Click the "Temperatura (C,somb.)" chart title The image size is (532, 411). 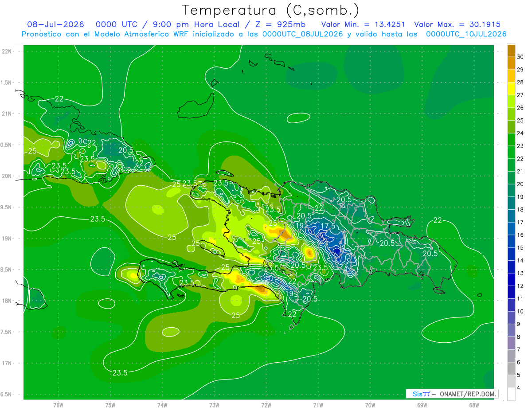[270, 10]
